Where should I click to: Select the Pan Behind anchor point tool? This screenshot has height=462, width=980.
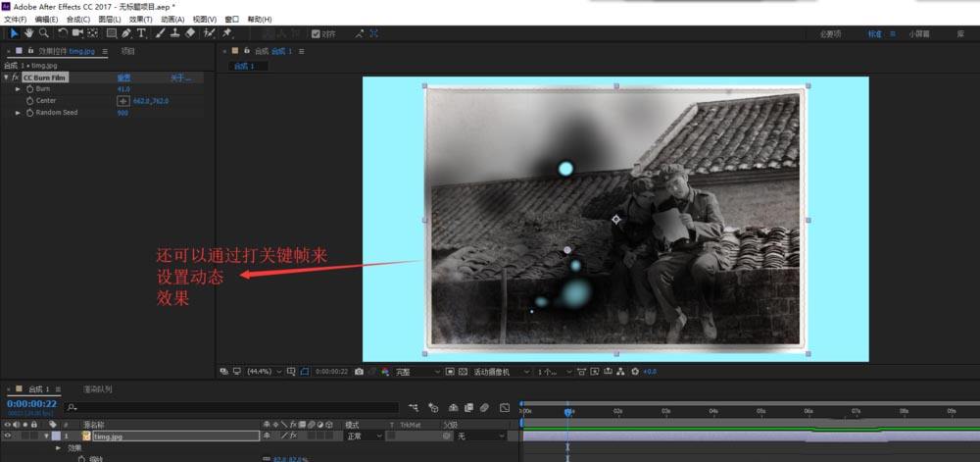92,33
